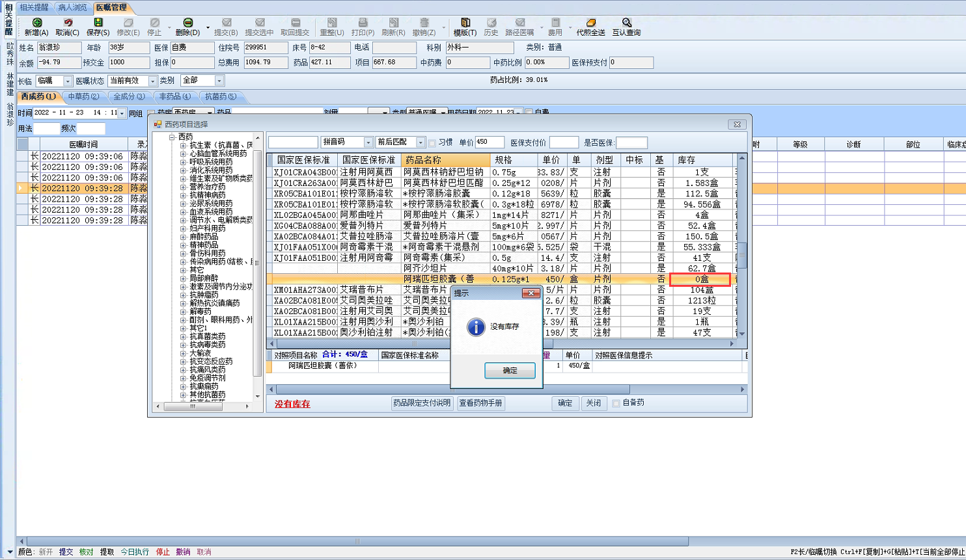Click the 查看药物手册 button

tap(481, 403)
